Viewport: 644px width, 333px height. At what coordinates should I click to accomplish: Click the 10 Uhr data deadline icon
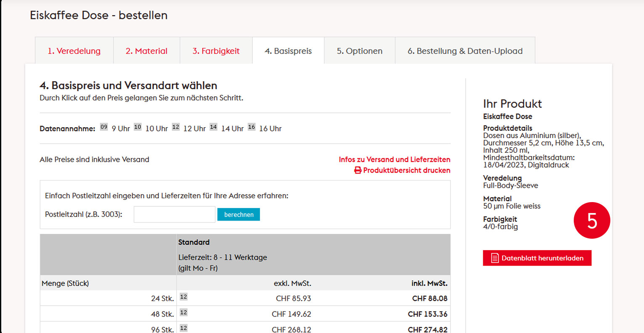click(138, 127)
